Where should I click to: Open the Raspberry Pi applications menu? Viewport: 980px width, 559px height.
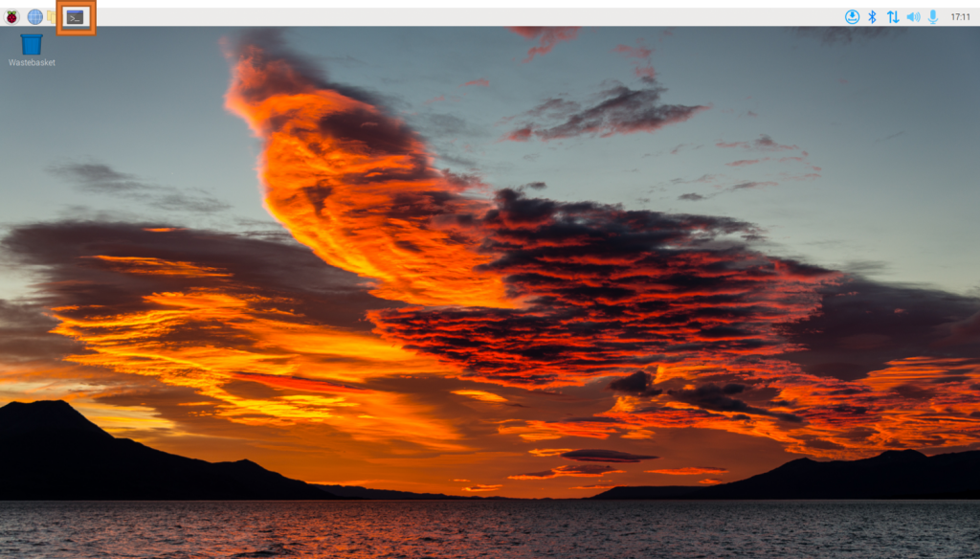pos(11,17)
